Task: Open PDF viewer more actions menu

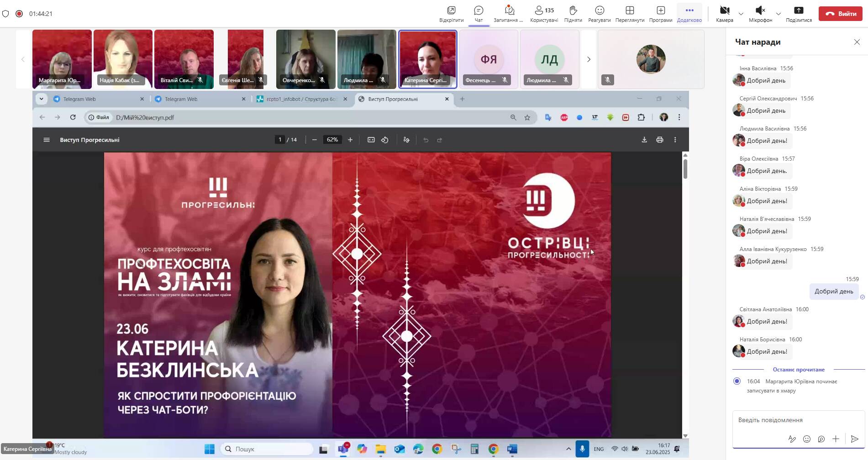Action: pos(675,140)
